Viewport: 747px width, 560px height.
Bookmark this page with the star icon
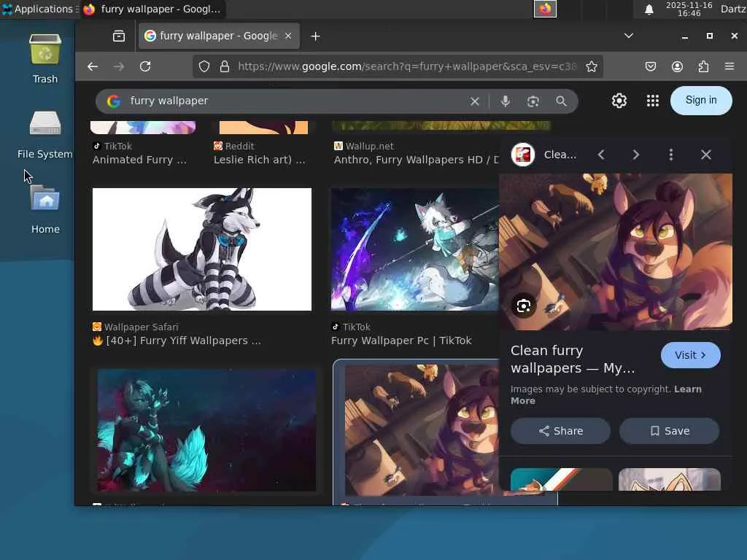[591, 66]
